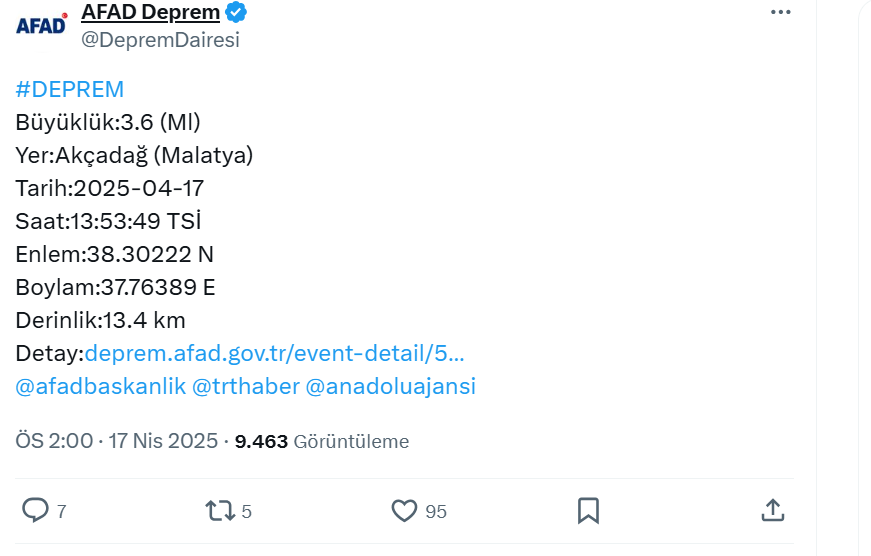Like the tweet with heart icon
Screen dimensions: 871x556
404,510
